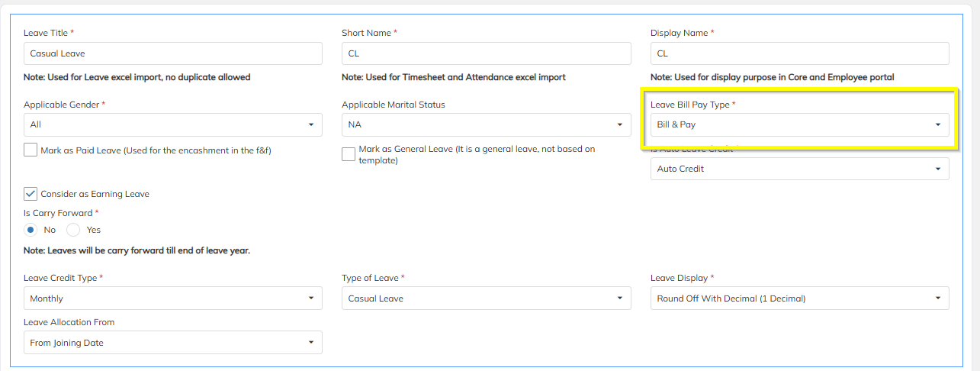Uncheck Consider as Earning Leave
This screenshot has width=980, height=371.
[31, 194]
